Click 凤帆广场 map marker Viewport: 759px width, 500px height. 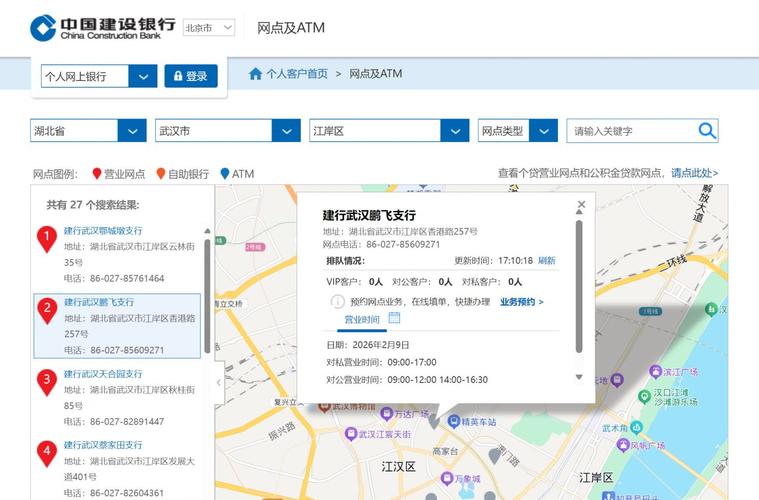[623, 445]
